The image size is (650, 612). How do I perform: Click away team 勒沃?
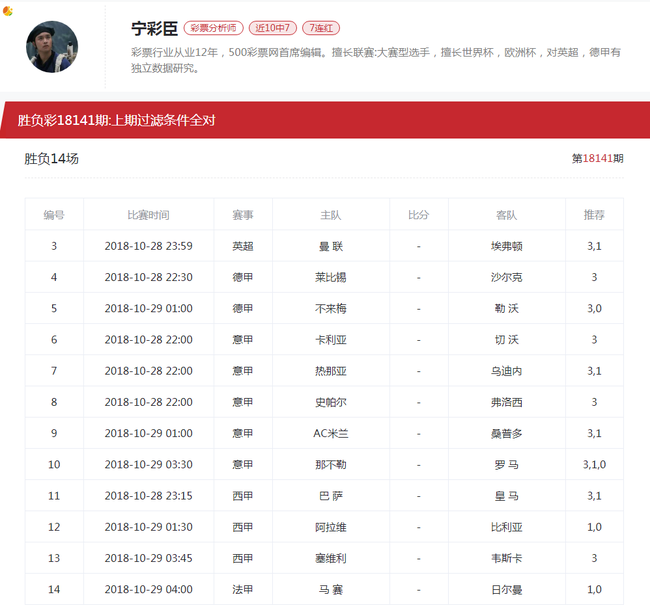[506, 308]
